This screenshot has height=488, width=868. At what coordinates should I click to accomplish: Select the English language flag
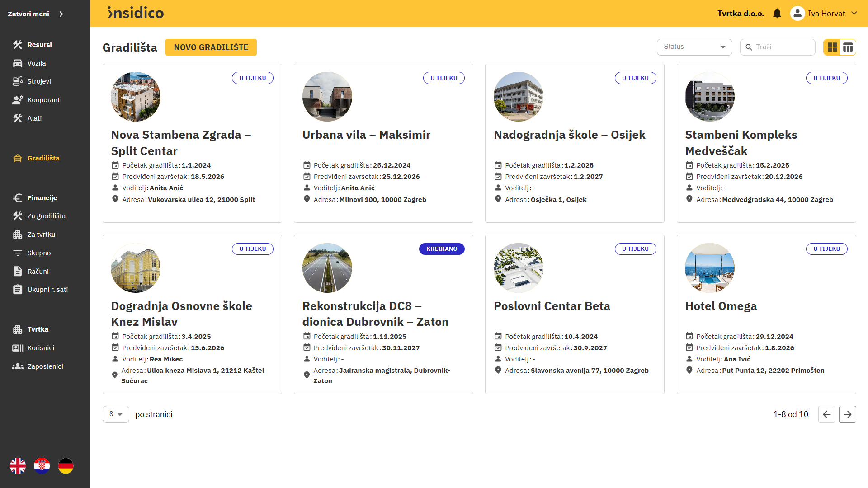pos(18,466)
